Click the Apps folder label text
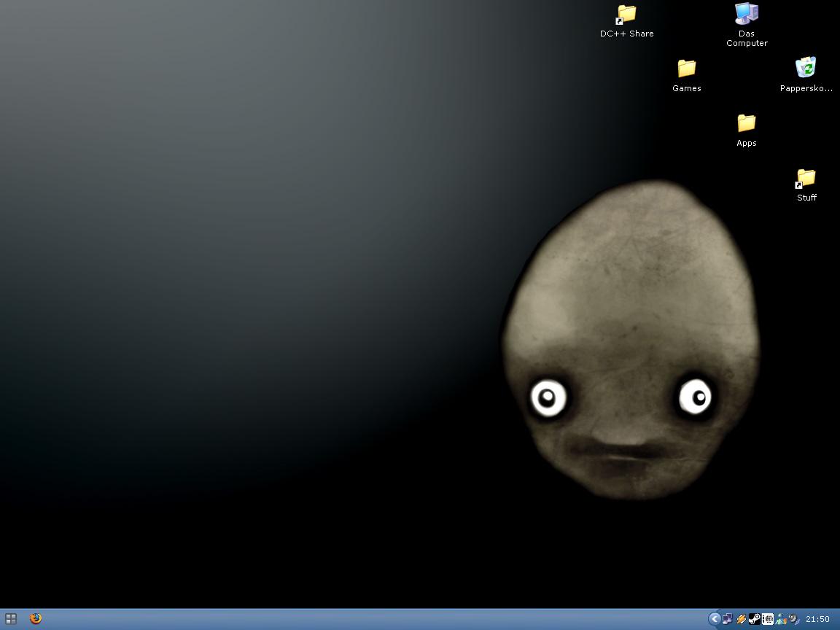The image size is (840, 630). pyautogui.click(x=746, y=143)
